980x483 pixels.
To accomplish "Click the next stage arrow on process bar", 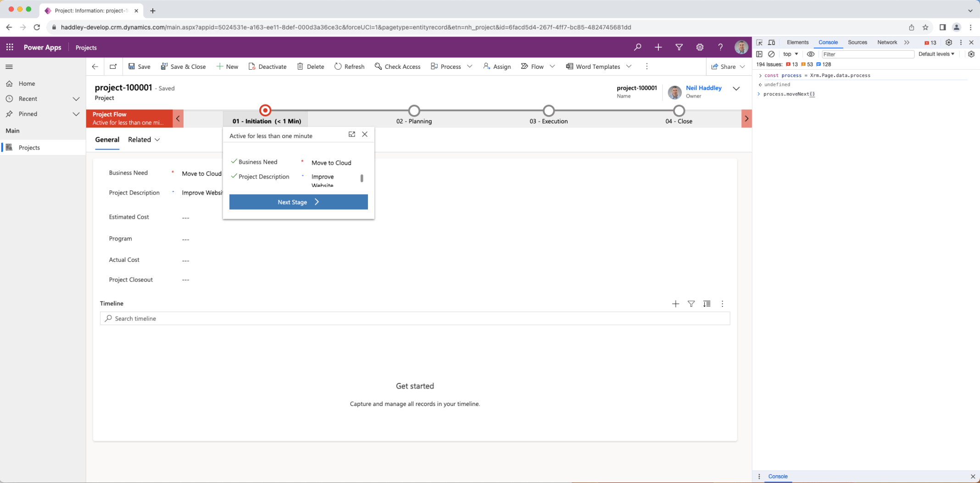I will pyautogui.click(x=746, y=119).
